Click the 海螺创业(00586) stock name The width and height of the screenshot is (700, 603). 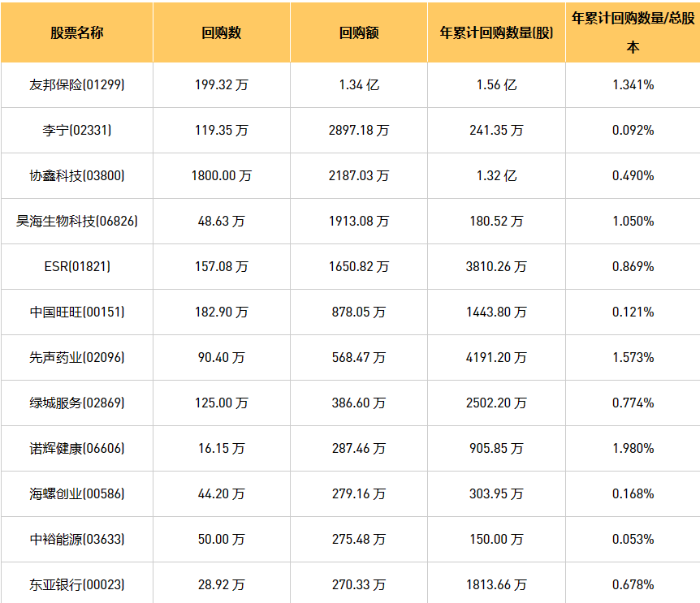(76, 493)
